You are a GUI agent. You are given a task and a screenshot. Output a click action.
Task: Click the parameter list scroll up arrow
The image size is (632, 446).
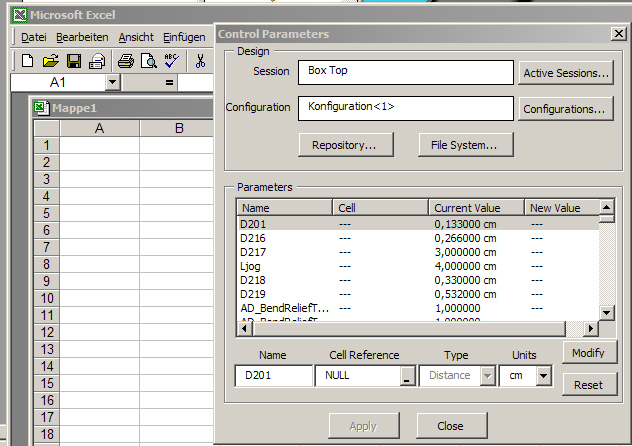pyautogui.click(x=607, y=207)
